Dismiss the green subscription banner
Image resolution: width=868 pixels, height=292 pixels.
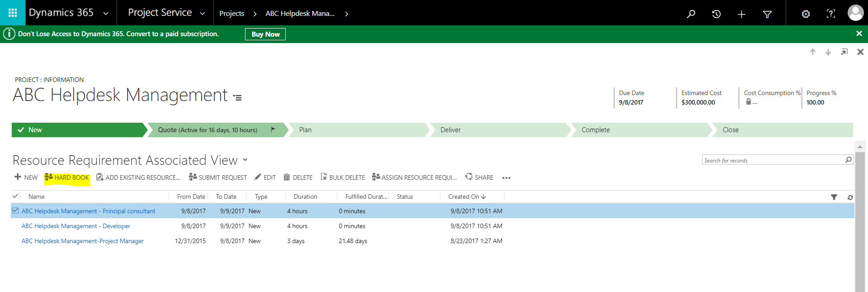pyautogui.click(x=859, y=34)
